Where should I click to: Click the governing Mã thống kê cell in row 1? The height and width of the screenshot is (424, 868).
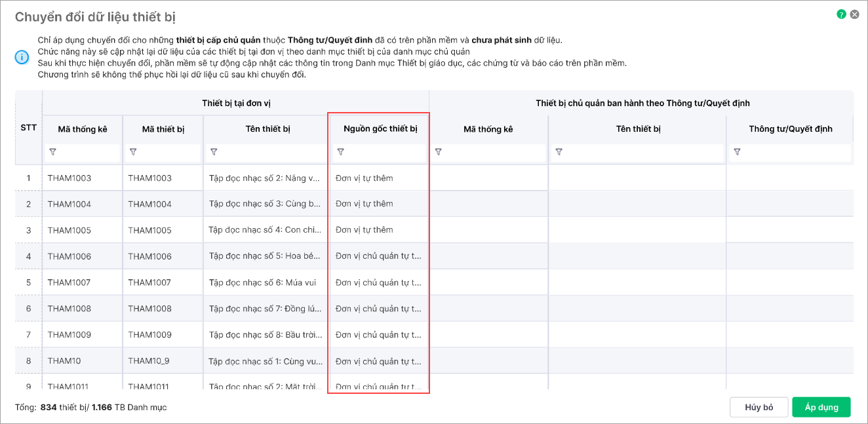[488, 178]
